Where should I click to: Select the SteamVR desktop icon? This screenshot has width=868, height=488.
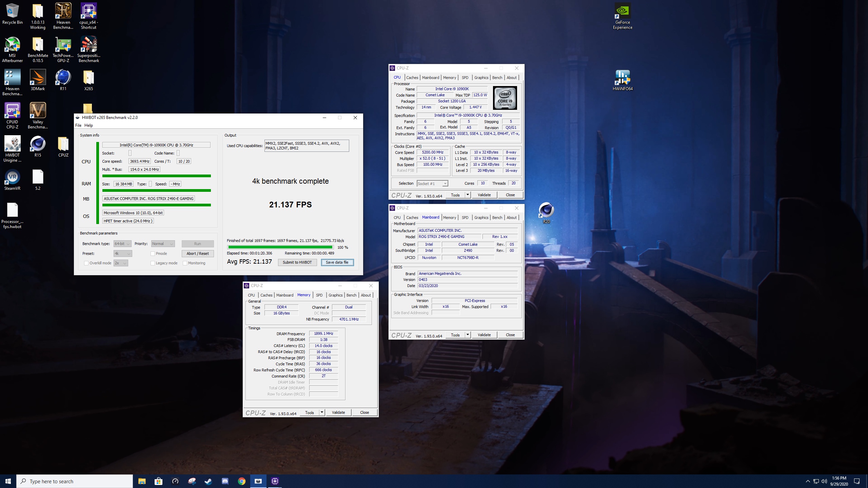point(13,180)
